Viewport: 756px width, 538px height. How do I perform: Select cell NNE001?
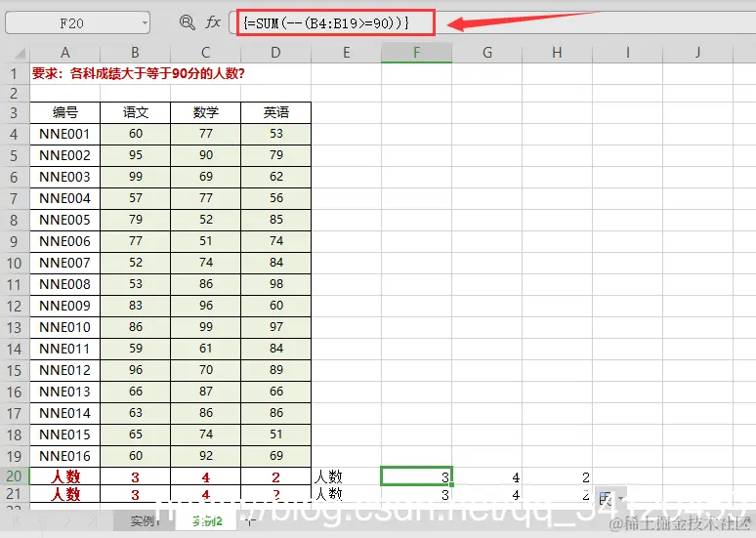click(65, 134)
